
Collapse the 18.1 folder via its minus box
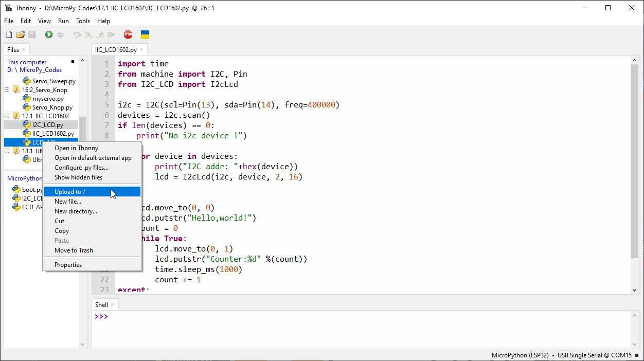coord(7,151)
